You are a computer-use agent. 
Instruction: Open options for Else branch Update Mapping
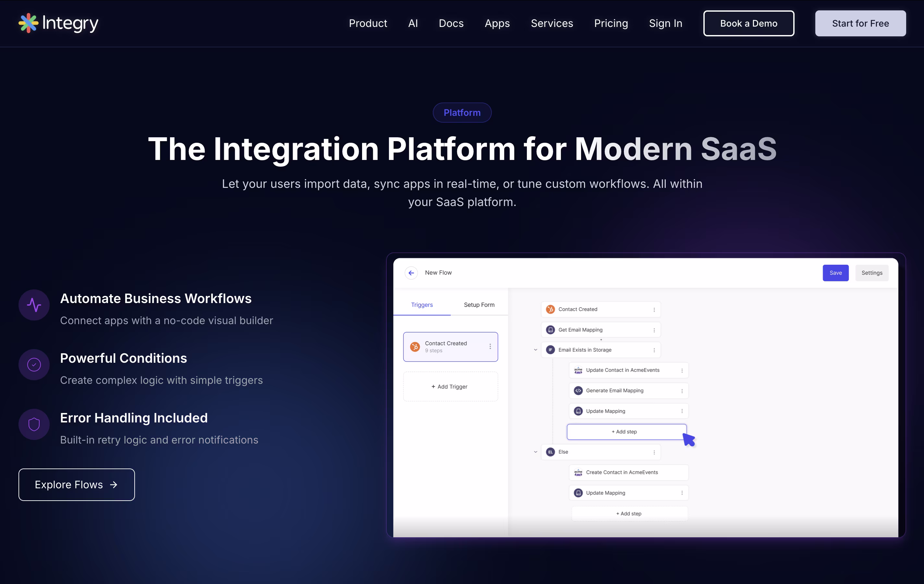tap(682, 493)
